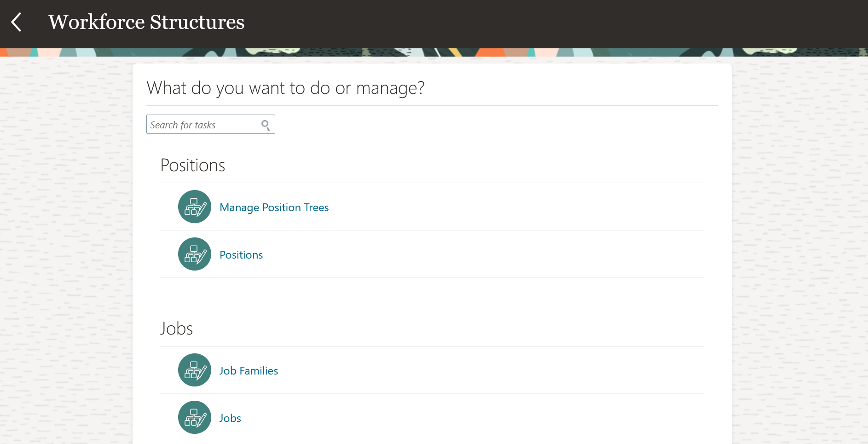Click the round icon beside Positions link
868x444 pixels.
pyautogui.click(x=195, y=254)
